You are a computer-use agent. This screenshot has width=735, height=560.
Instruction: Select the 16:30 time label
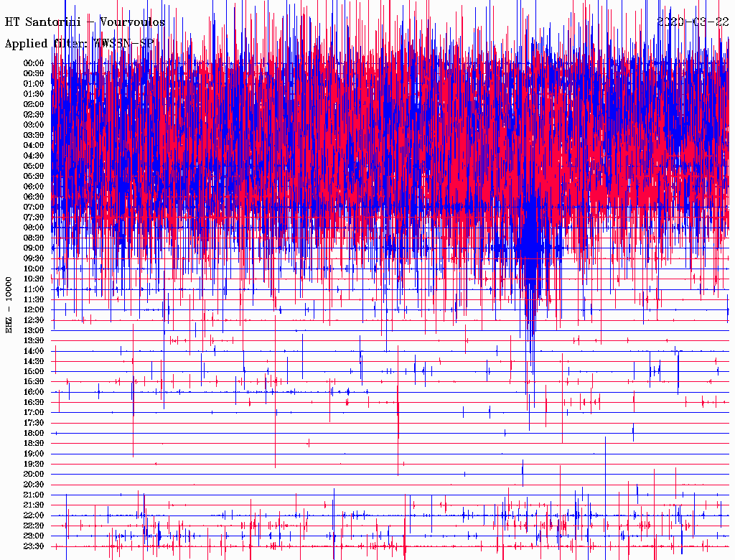(34, 403)
